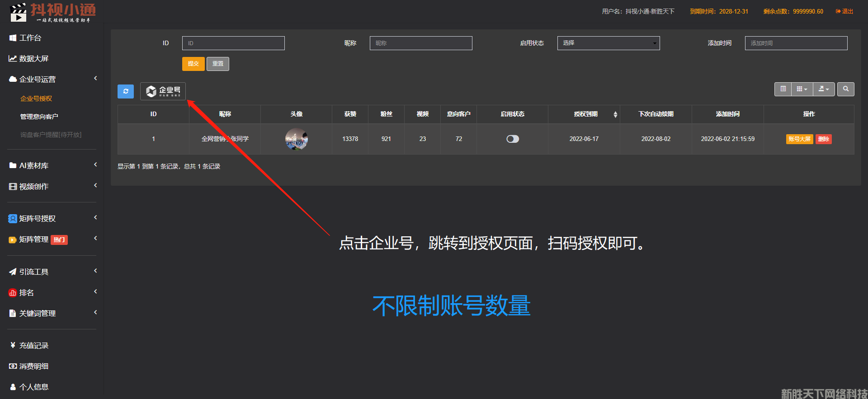Viewport: 868px width, 399px height.
Task: Open the export data dropdown
Action: (823, 89)
